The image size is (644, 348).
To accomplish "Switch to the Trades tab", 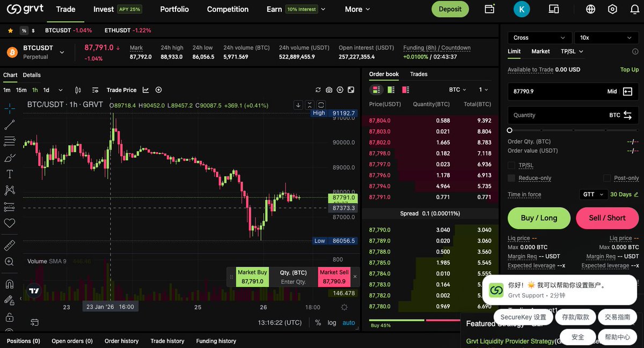I will [x=419, y=74].
